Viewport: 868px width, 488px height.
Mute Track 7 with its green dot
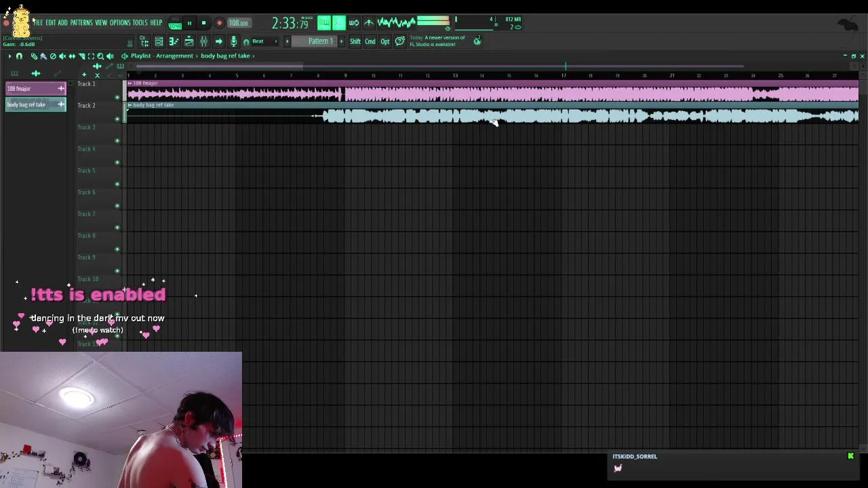[x=117, y=228]
